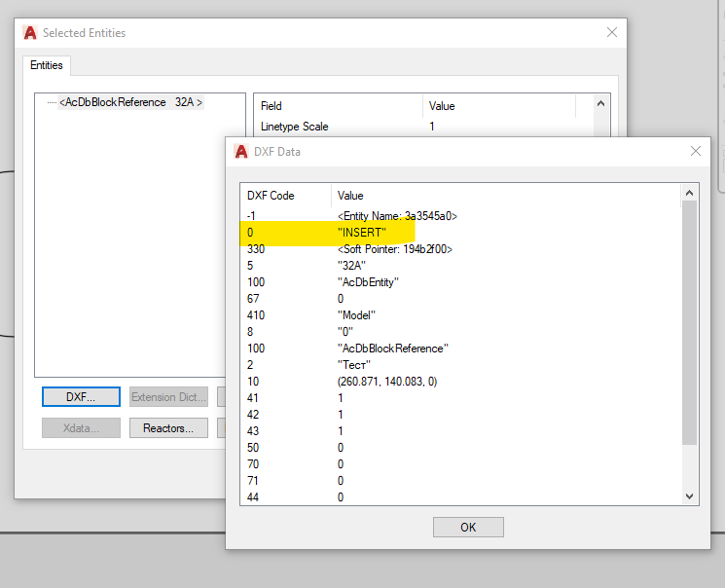Select the DXF code 50 row
This screenshot has height=588, width=725.
pyautogui.click(x=460, y=448)
